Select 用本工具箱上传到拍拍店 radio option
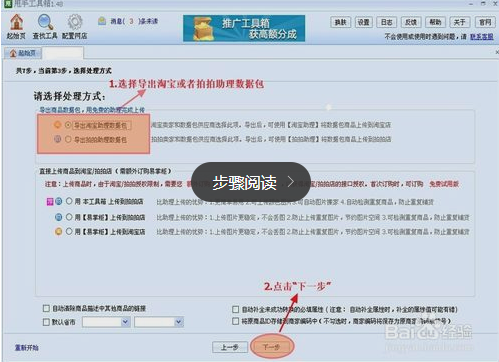 pos(69,201)
